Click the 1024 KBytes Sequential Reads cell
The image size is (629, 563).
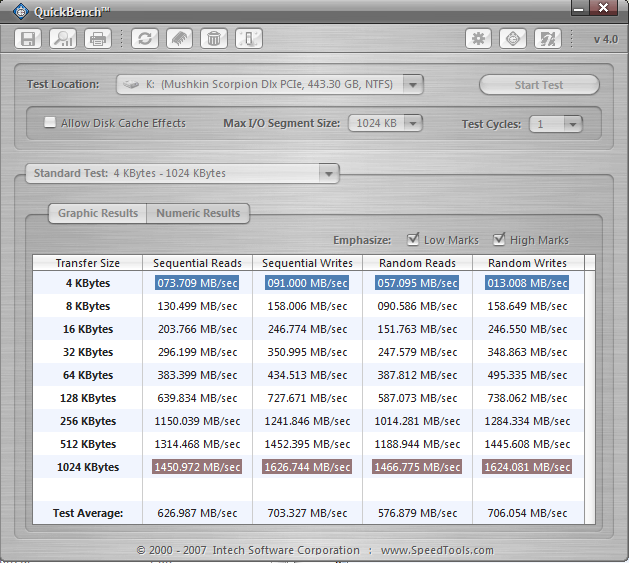[x=198, y=467]
